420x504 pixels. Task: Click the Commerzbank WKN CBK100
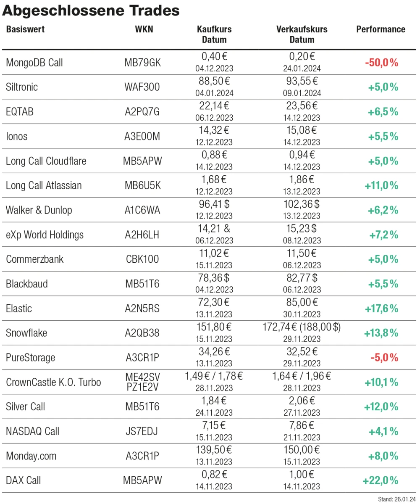tap(142, 259)
